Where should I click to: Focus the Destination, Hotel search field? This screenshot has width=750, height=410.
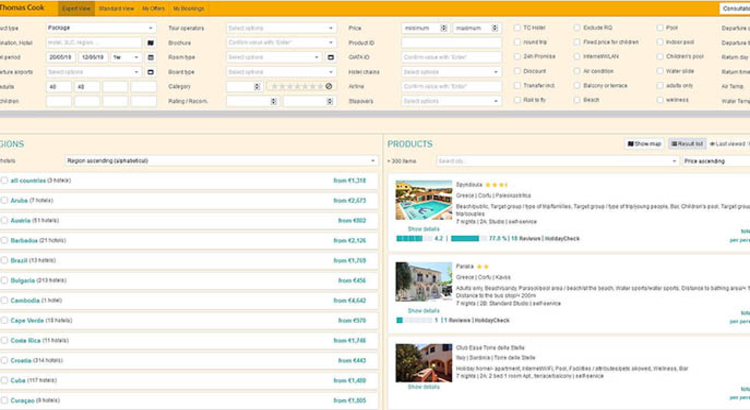[x=94, y=43]
